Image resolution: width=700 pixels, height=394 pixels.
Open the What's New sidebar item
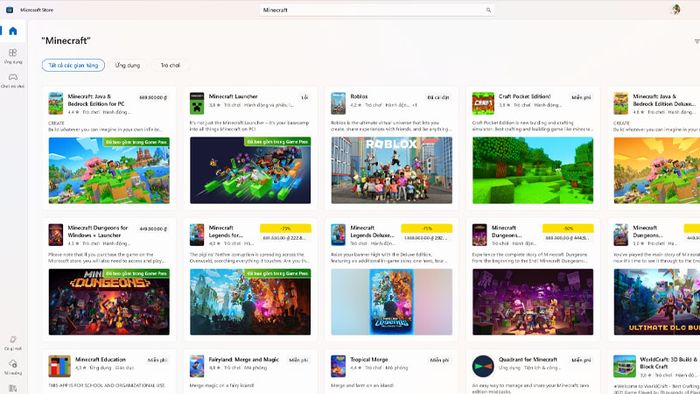click(13, 342)
